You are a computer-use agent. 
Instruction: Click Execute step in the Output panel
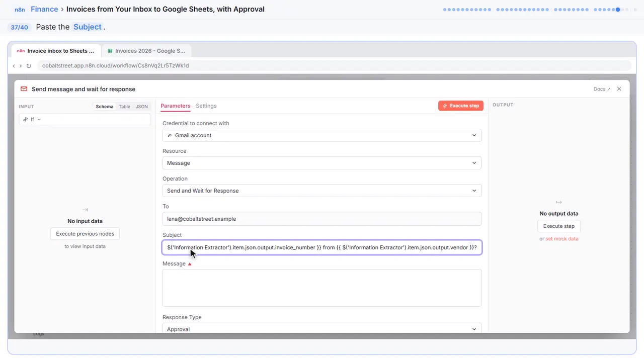coord(559,226)
